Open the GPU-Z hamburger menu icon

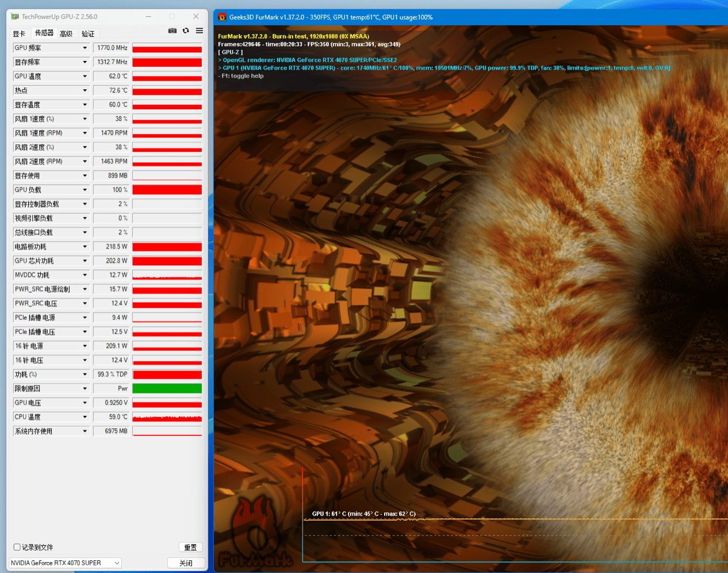click(x=199, y=31)
